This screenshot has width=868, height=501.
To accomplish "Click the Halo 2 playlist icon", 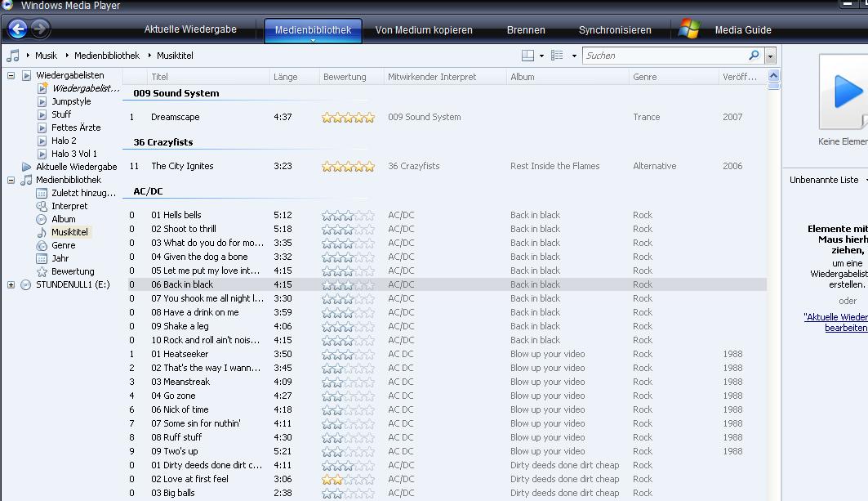I will click(42, 141).
